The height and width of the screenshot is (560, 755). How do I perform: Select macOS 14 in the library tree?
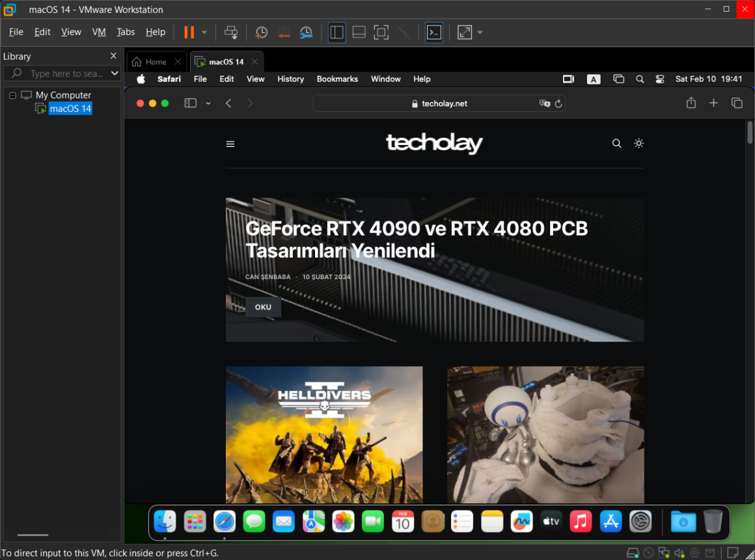(x=70, y=109)
